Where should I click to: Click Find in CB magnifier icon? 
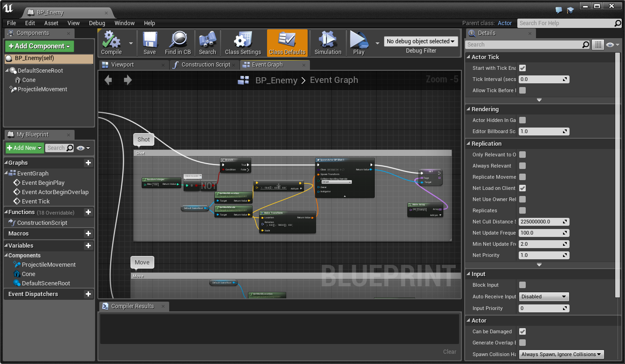(178, 40)
